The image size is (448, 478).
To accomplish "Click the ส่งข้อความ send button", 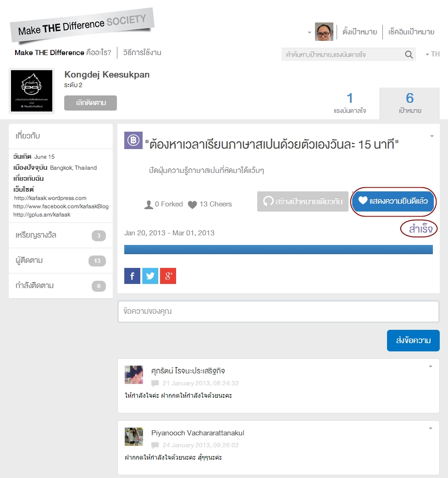I will [413, 340].
